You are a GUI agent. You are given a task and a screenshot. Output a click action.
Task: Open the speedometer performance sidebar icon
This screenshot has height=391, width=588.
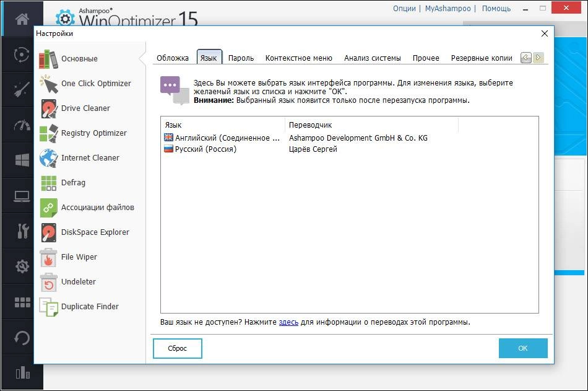tap(22, 125)
